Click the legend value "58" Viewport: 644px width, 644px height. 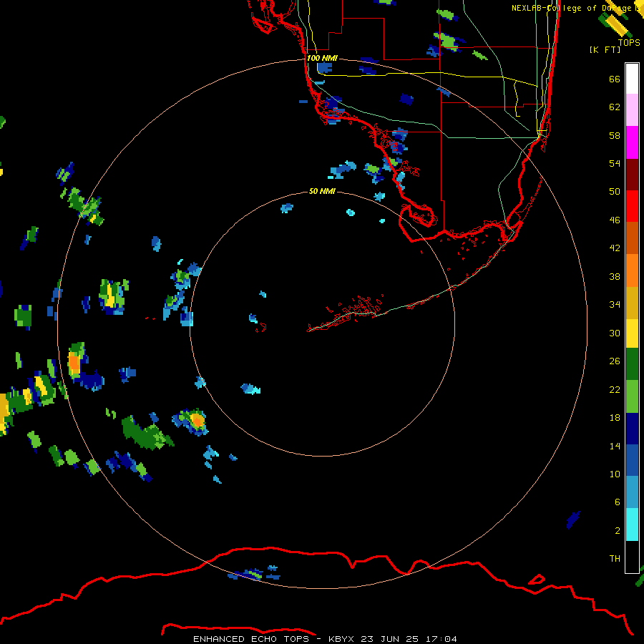pos(615,135)
